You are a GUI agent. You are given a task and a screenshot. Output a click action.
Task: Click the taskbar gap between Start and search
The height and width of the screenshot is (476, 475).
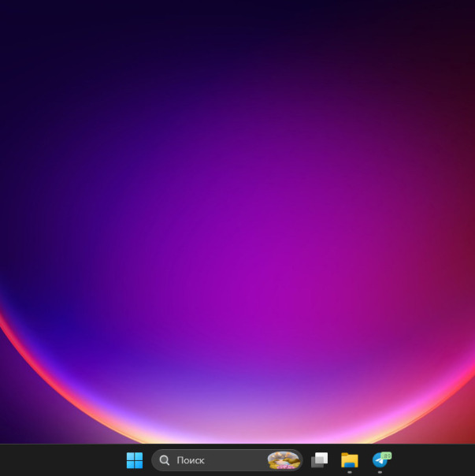148,460
